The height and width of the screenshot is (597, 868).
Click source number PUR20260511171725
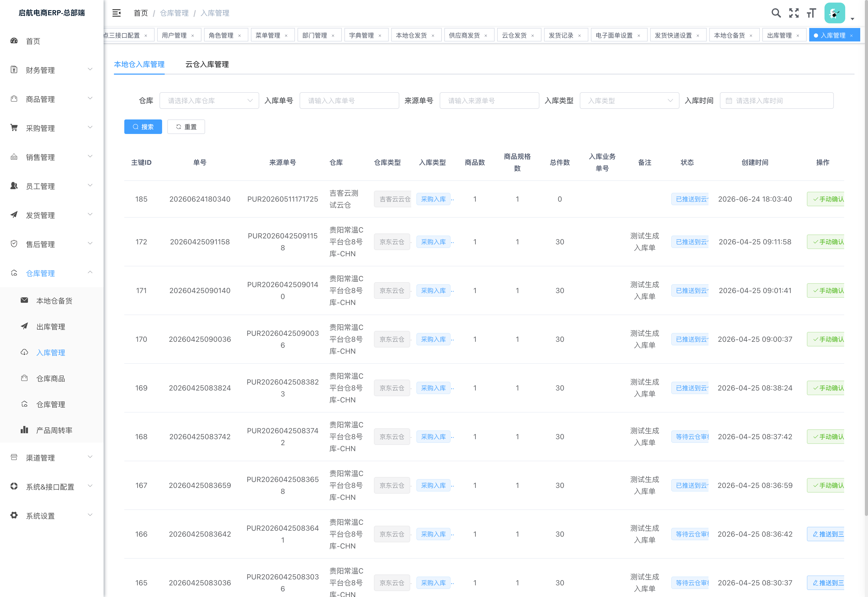point(283,199)
